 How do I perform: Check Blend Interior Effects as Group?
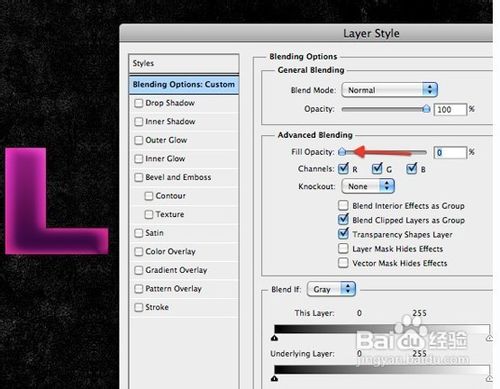343,205
